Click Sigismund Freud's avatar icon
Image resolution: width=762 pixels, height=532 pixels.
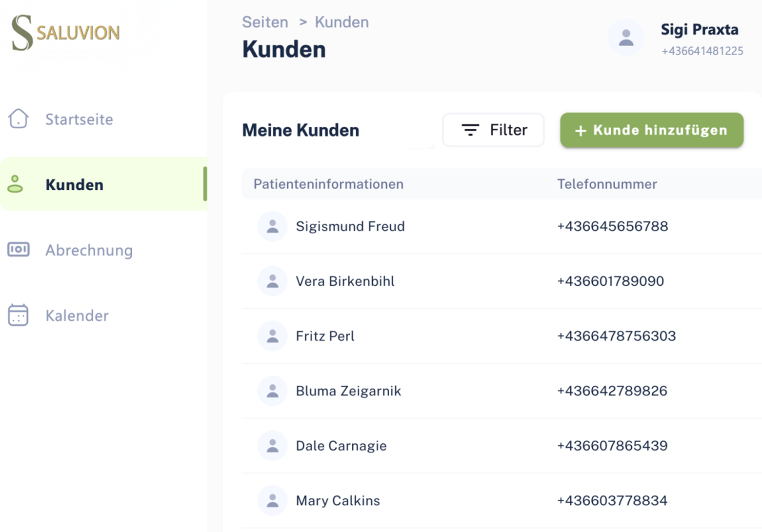coord(272,226)
